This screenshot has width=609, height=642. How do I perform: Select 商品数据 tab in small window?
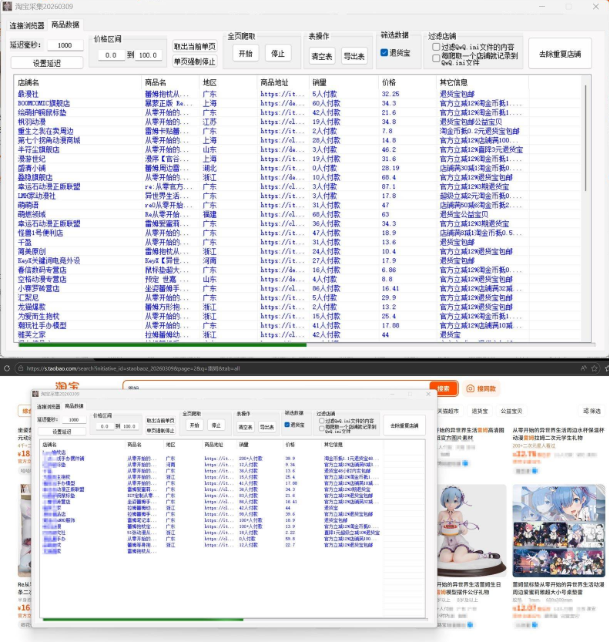74,406
